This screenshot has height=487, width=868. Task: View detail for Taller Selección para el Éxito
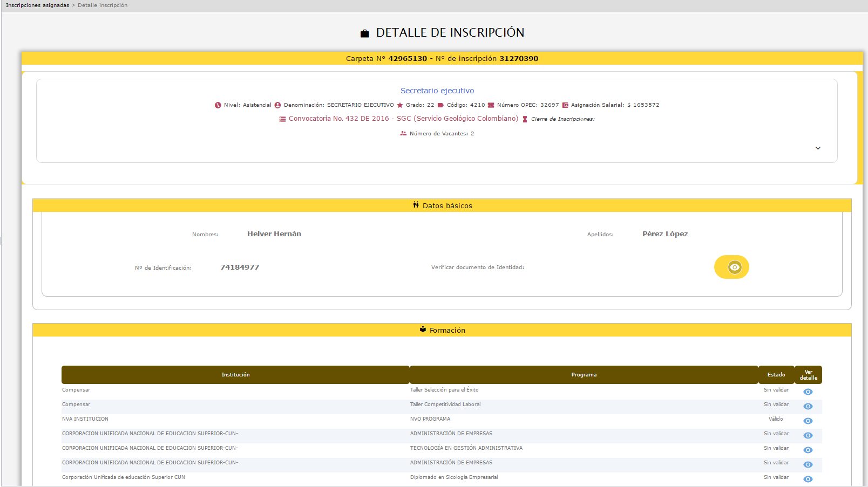(808, 392)
